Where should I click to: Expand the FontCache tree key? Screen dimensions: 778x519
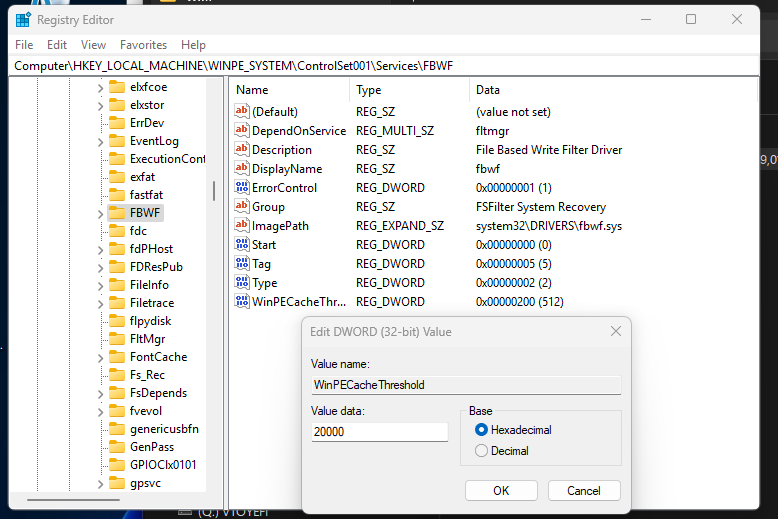click(100, 358)
